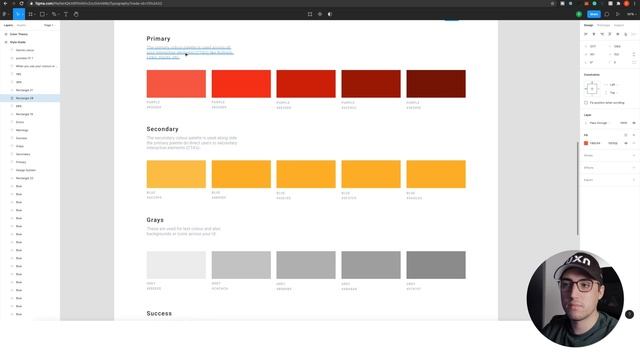Align selection to vertical centers

point(618,34)
